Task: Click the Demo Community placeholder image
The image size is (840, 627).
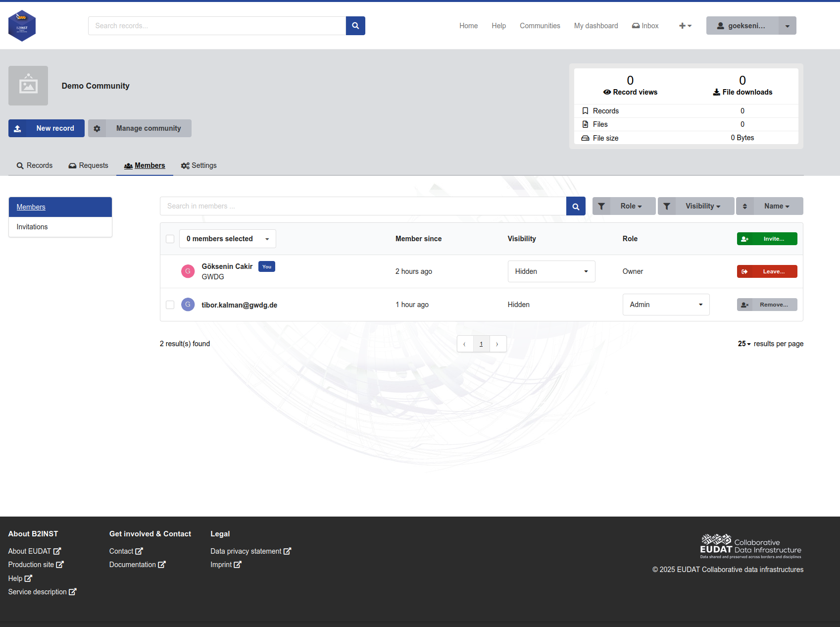Action: [x=28, y=86]
